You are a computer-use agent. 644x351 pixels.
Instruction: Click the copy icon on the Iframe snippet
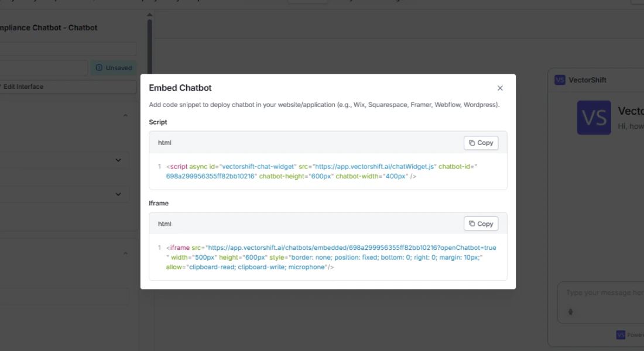coord(473,223)
